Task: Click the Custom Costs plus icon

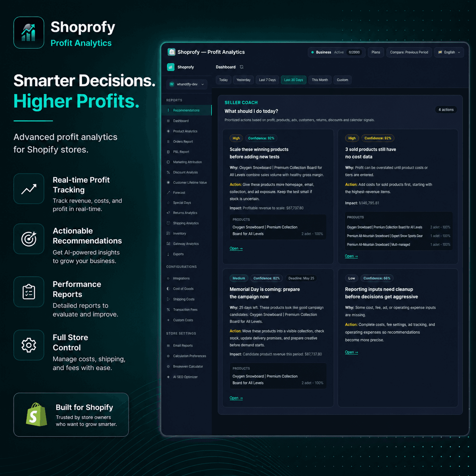Action: 168,320
